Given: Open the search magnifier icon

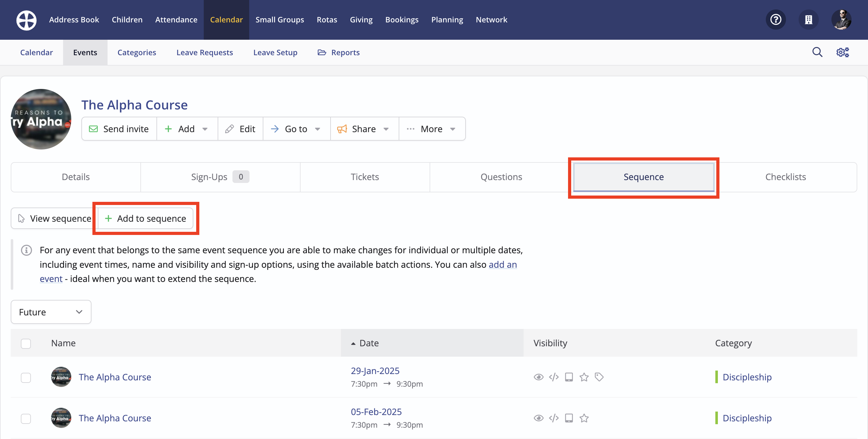Looking at the screenshot, I should point(817,52).
